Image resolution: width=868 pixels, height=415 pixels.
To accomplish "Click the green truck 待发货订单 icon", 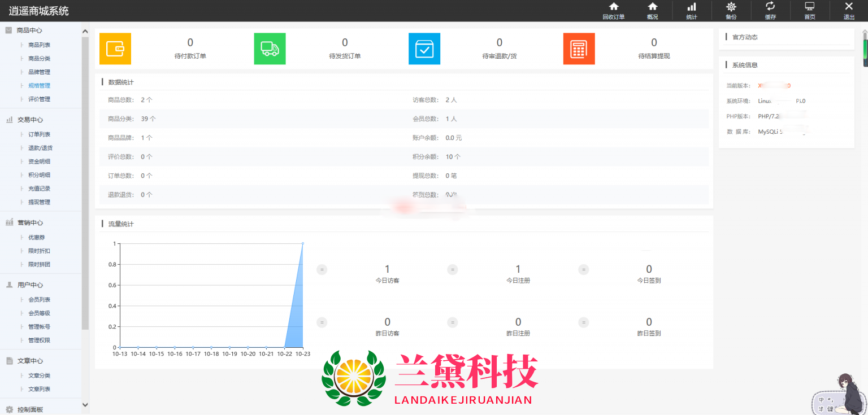I will pos(270,49).
